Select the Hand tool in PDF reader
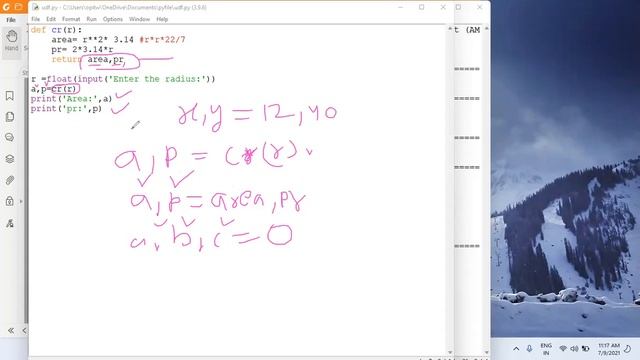 click(x=11, y=41)
